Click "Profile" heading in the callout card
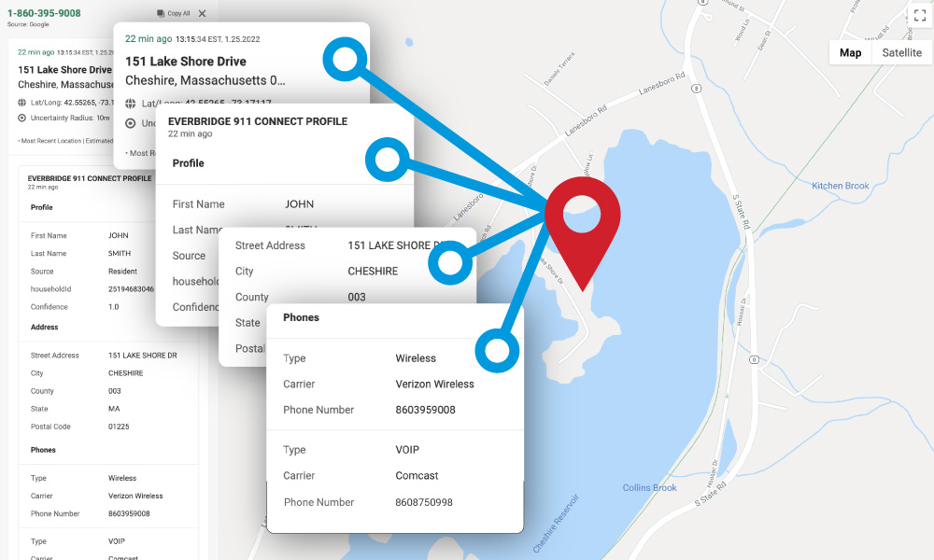Screen dimensions: 934x560 pos(189,163)
